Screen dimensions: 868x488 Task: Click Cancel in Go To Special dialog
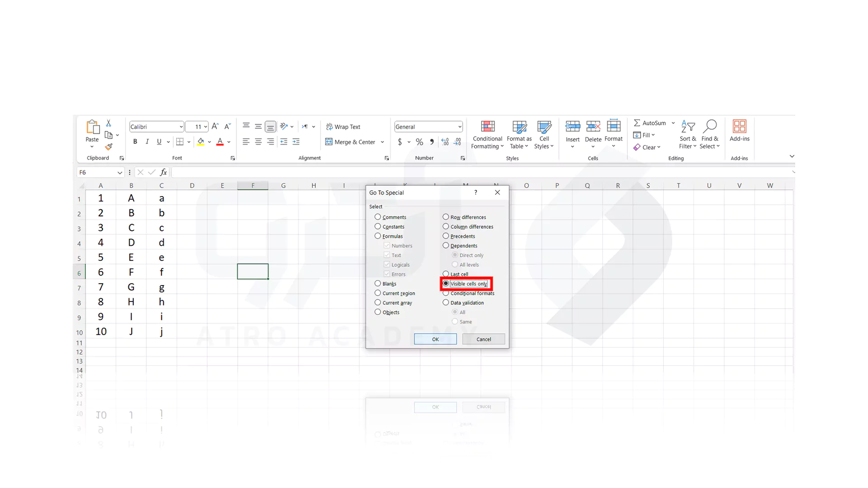pyautogui.click(x=484, y=339)
